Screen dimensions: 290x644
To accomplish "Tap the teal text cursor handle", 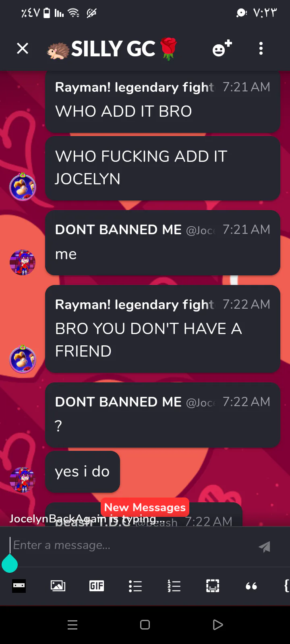I will [10, 563].
